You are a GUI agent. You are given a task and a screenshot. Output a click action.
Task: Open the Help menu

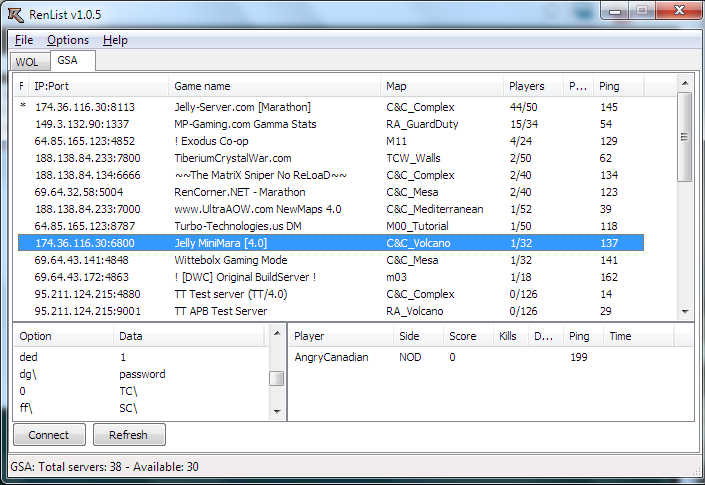pyautogui.click(x=115, y=40)
